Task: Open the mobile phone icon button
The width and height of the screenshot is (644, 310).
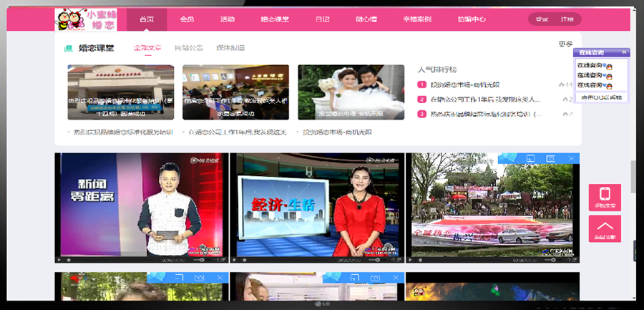Action: pyautogui.click(x=605, y=198)
